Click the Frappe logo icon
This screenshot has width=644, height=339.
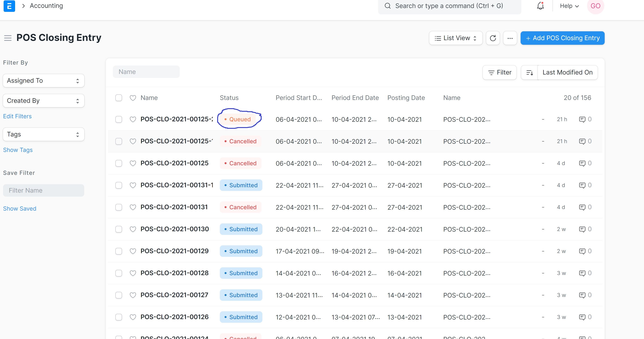point(9,6)
